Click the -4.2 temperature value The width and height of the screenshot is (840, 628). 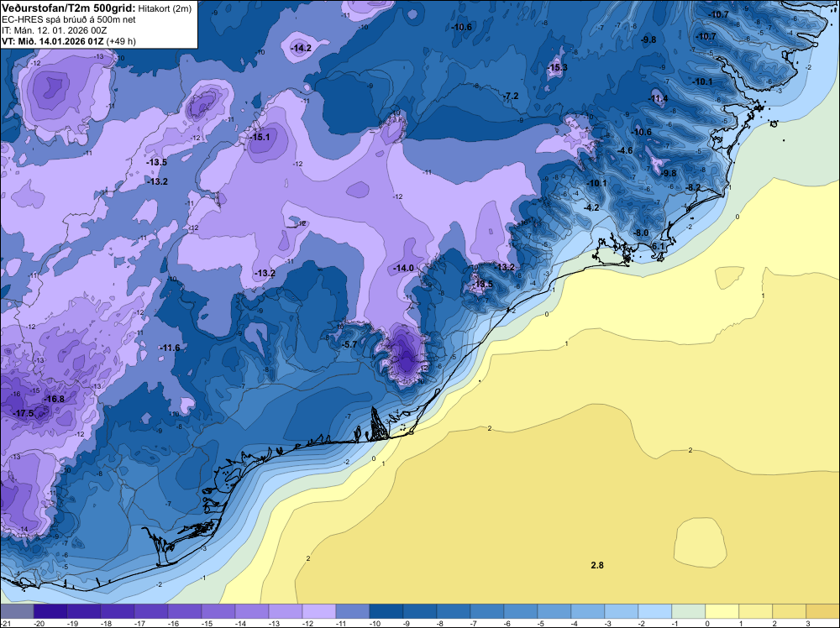coord(591,207)
